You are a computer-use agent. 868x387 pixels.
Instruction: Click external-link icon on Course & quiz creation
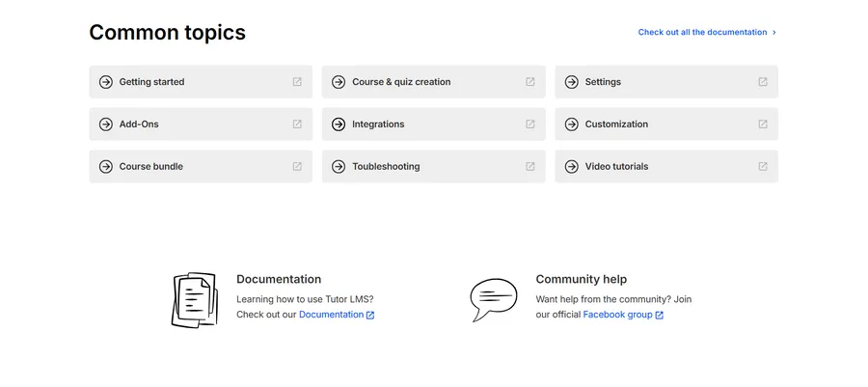pyautogui.click(x=530, y=82)
